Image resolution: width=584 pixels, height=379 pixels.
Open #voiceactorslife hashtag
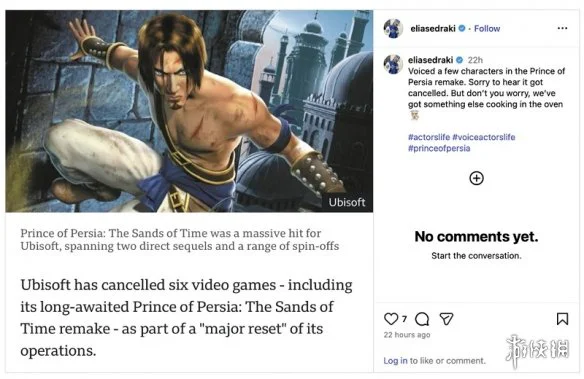tap(483, 137)
